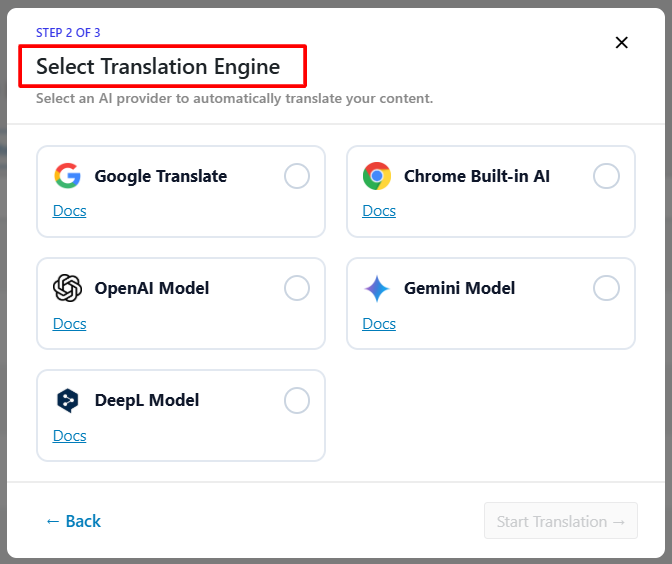Open Docs link under Google Translate

(69, 211)
